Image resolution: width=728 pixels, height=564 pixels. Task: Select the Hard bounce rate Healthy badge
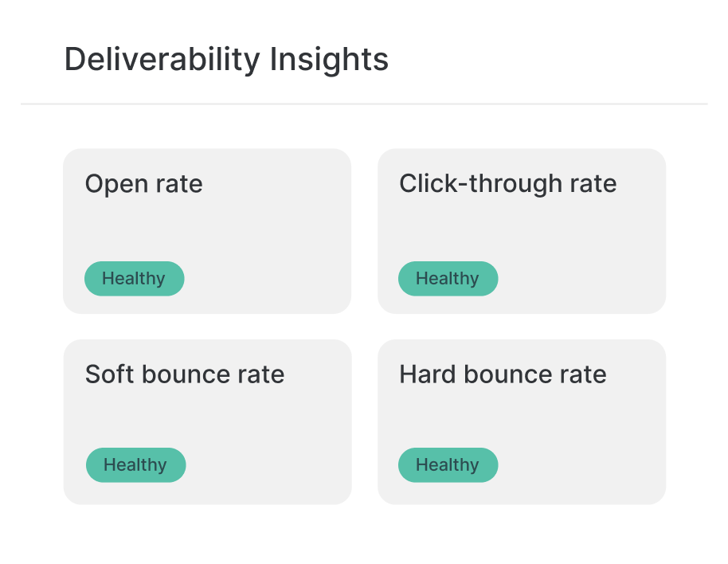coord(448,465)
